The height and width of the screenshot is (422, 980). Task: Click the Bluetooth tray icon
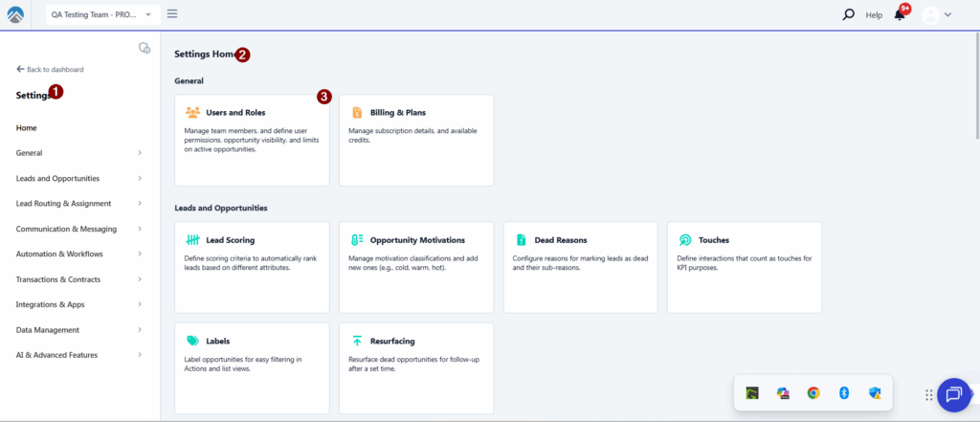point(843,392)
